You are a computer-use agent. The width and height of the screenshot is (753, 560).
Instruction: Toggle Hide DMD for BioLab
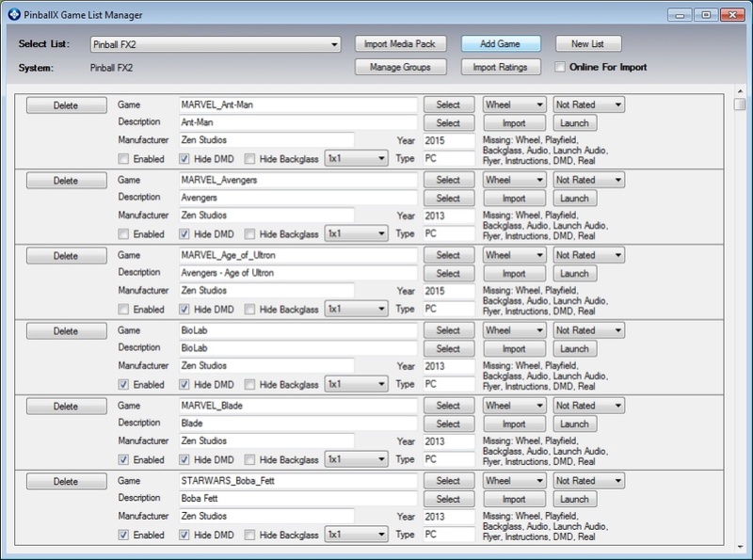pos(184,385)
